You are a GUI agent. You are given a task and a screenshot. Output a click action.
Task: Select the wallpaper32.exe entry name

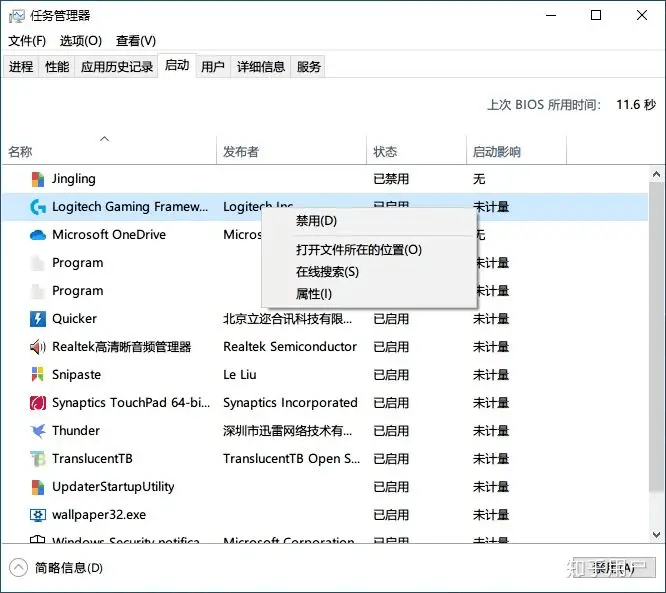[99, 515]
